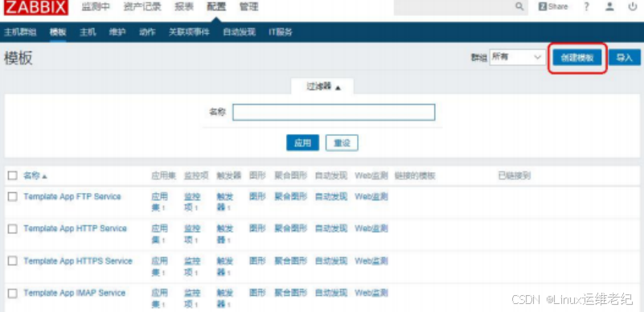The width and height of the screenshot is (644, 312).
Task: Check the Template App FTP Service checkbox
Action: (13, 197)
